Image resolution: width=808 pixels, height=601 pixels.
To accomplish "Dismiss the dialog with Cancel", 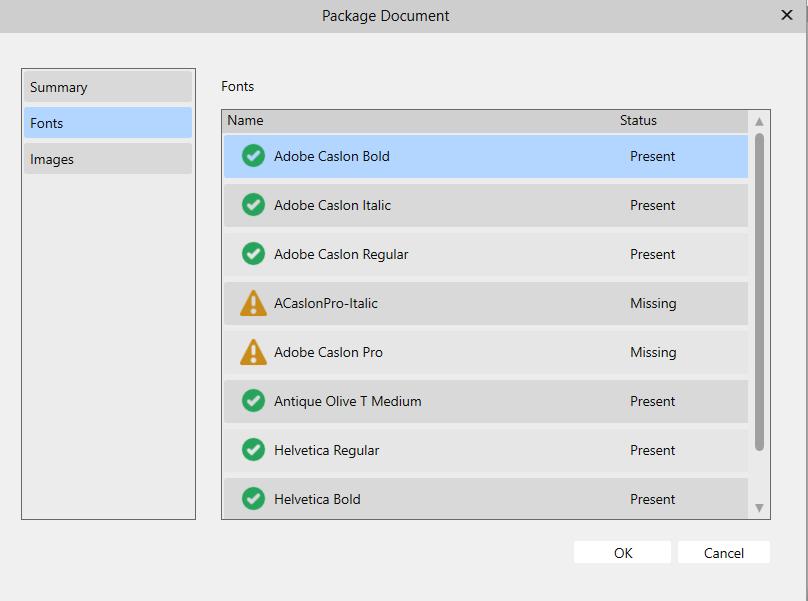I will [723, 553].
